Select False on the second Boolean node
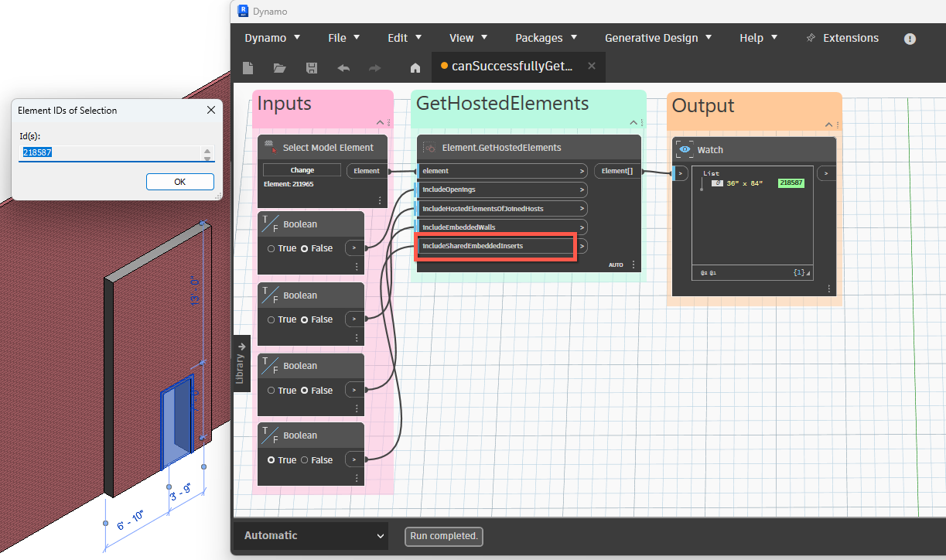The width and height of the screenshot is (946, 560). (305, 319)
